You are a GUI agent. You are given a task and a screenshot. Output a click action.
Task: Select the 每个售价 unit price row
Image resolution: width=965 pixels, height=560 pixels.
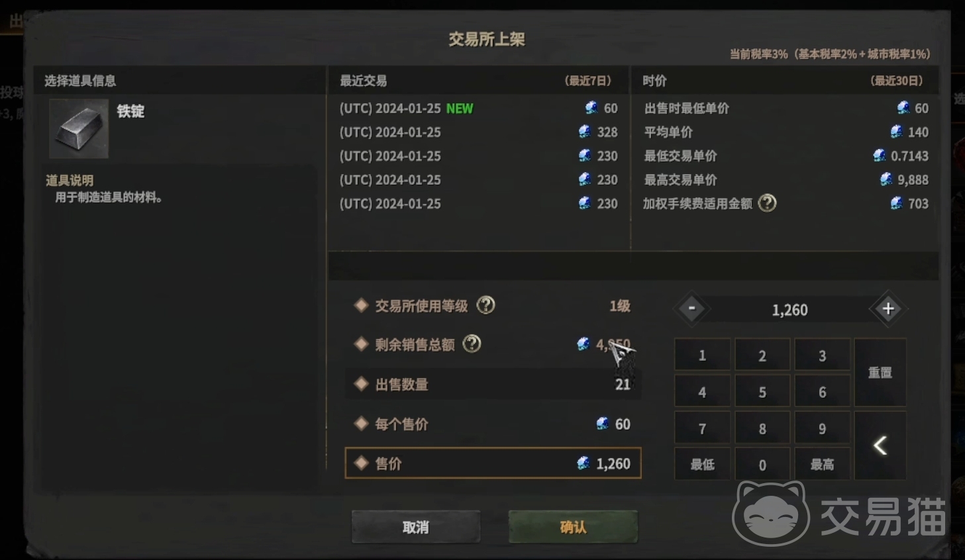493,424
